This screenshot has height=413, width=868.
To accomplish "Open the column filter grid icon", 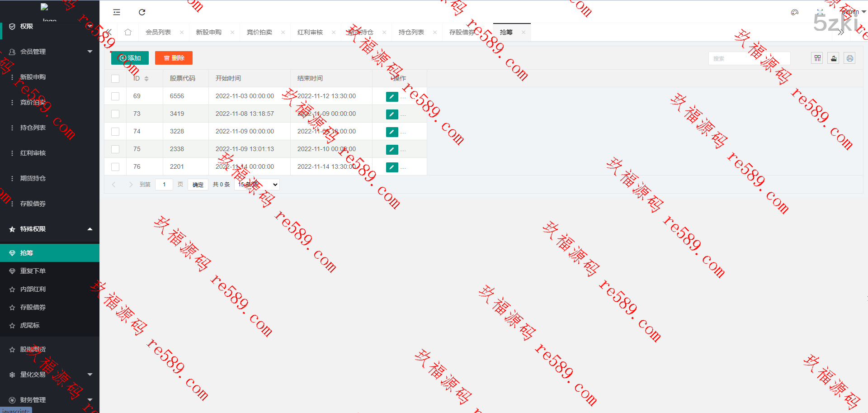I will 817,58.
